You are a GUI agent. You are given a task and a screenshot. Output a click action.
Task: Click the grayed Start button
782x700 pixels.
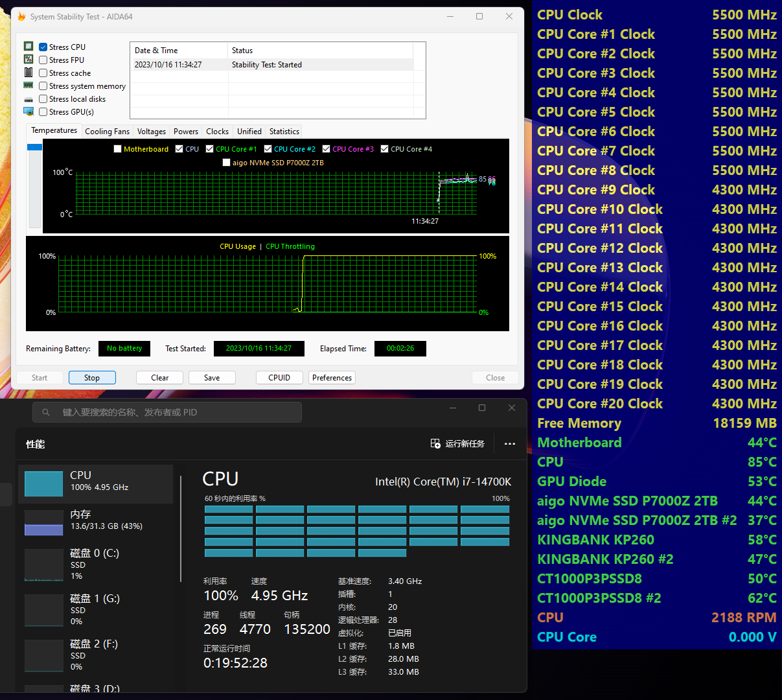(40, 378)
